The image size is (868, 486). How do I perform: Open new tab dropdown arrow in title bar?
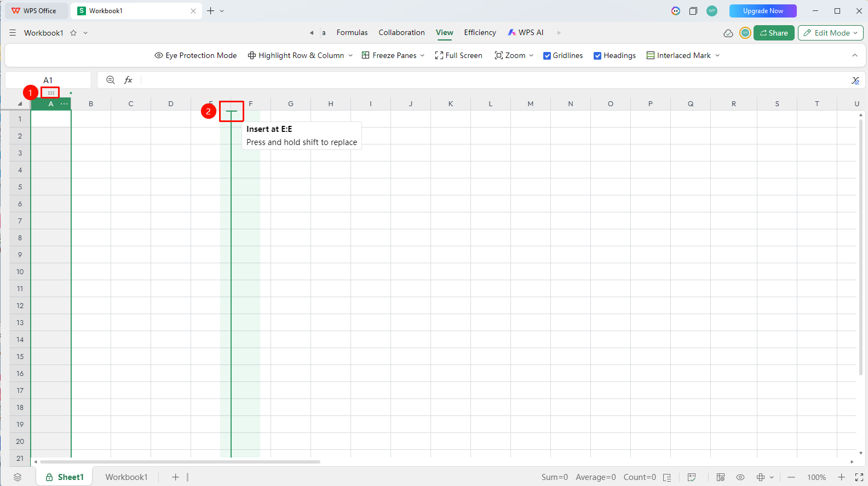[222, 11]
